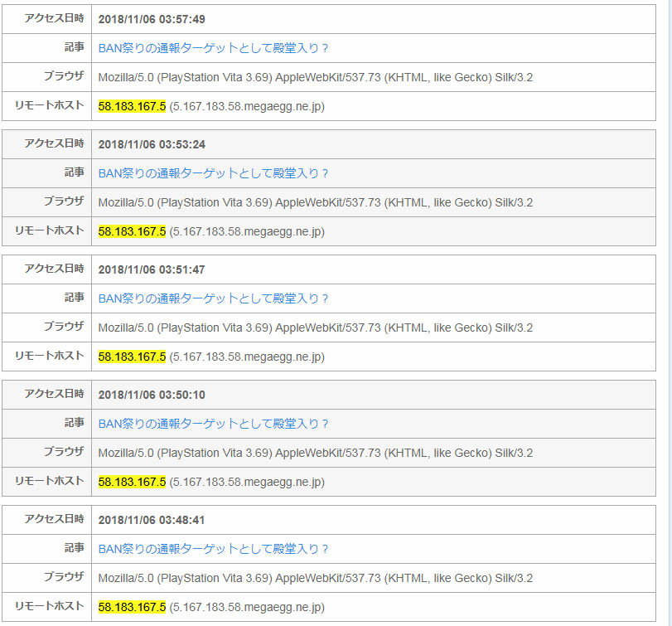Viewport: 672px width, 626px height.
Task: Open article link in the 03:53:24 entry
Action: tap(213, 173)
